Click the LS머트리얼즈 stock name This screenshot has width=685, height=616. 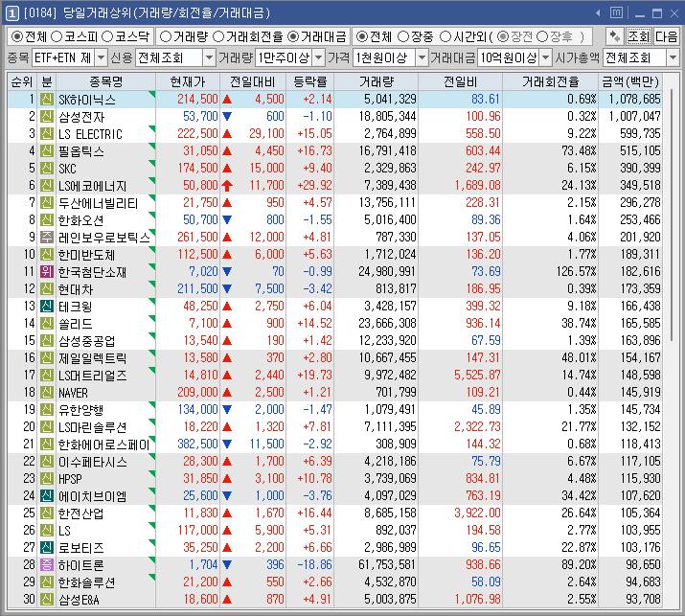click(93, 376)
